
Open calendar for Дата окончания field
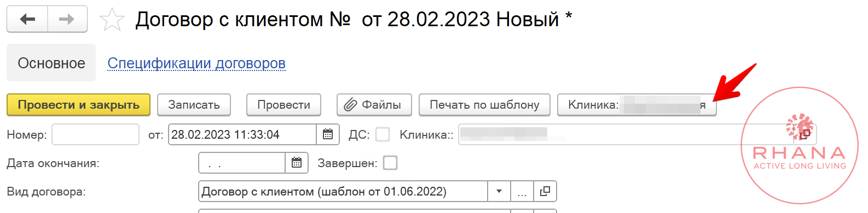pyautogui.click(x=297, y=163)
